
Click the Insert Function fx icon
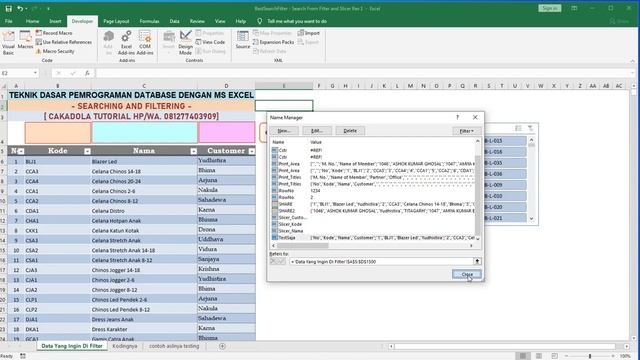click(87, 73)
